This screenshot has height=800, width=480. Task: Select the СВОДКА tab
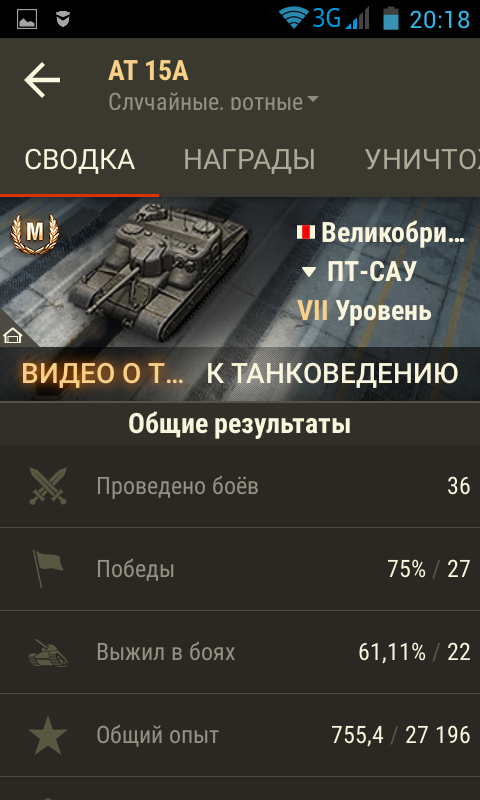coord(80,160)
